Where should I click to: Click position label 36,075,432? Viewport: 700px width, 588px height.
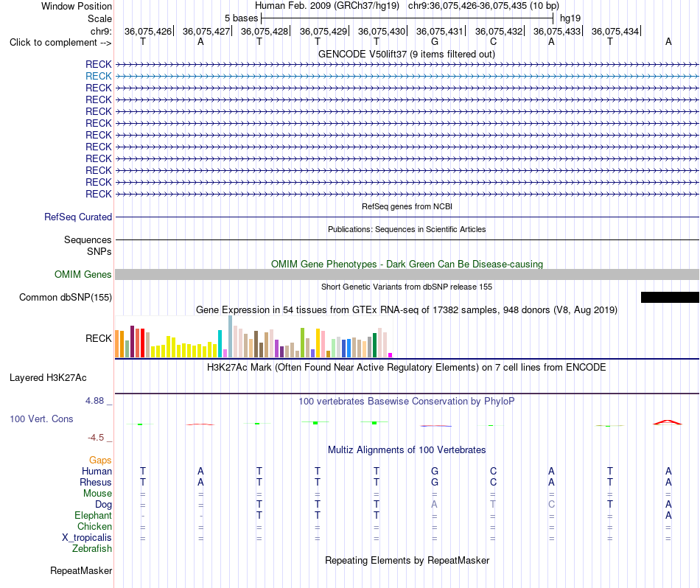[499, 31]
